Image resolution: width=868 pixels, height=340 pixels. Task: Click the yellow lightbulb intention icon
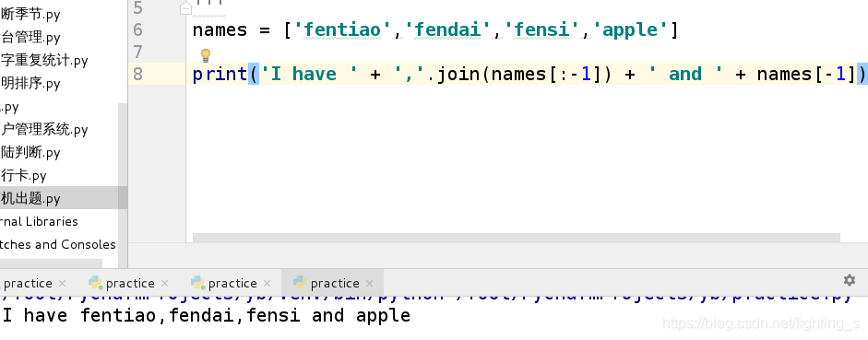206,55
